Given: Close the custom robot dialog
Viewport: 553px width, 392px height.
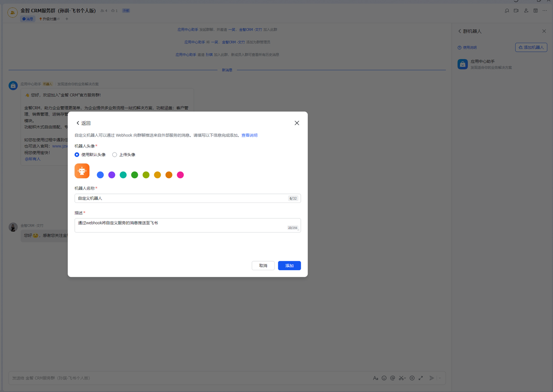Looking at the screenshot, I should point(297,123).
